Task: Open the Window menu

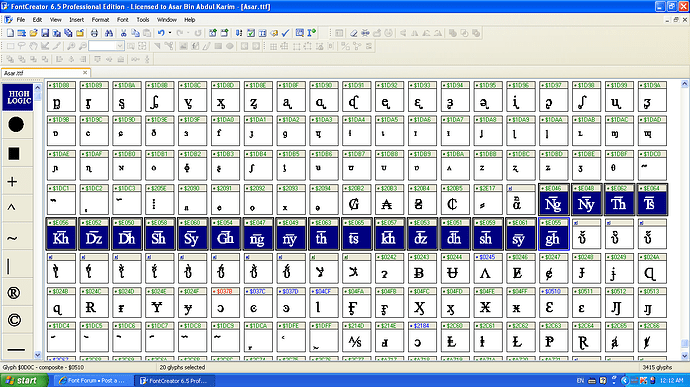Action: 167,20
